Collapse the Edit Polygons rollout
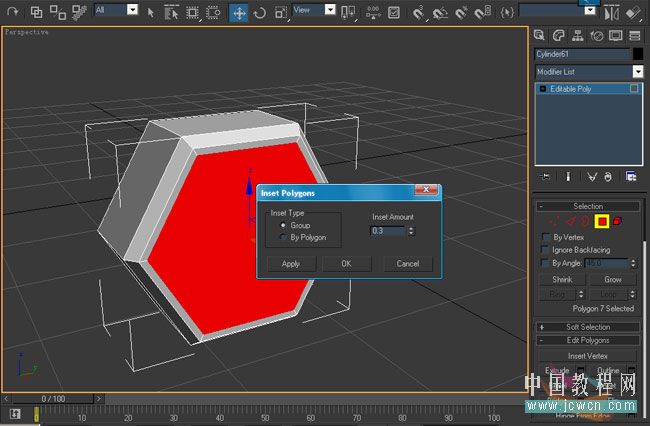Viewport: 650px width, 426px height. point(588,340)
